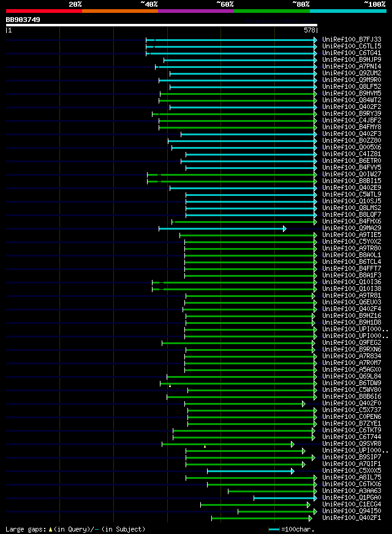Select the UniRef100_A7PNI4 hit label
The image size is (392, 534).
point(352,66)
